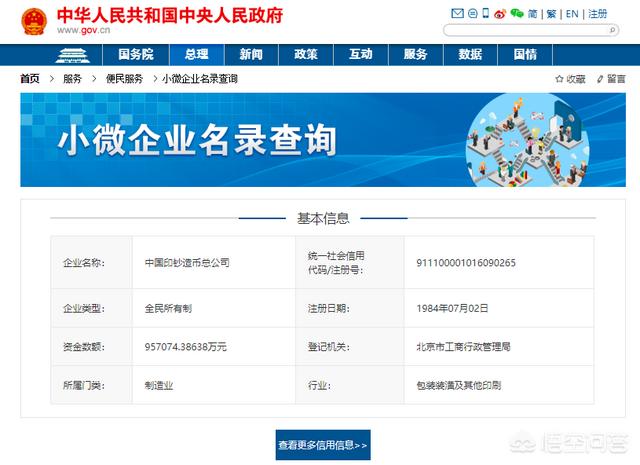The height and width of the screenshot is (465, 640).
Task: Click the national emblem logo
Action: (x=34, y=22)
